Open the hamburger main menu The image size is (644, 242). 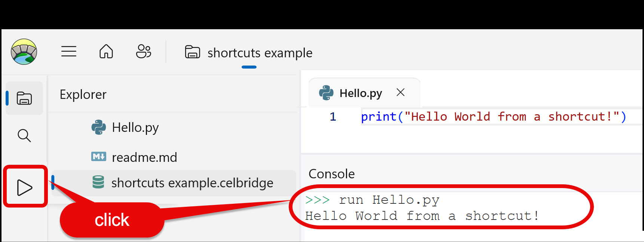tap(69, 51)
